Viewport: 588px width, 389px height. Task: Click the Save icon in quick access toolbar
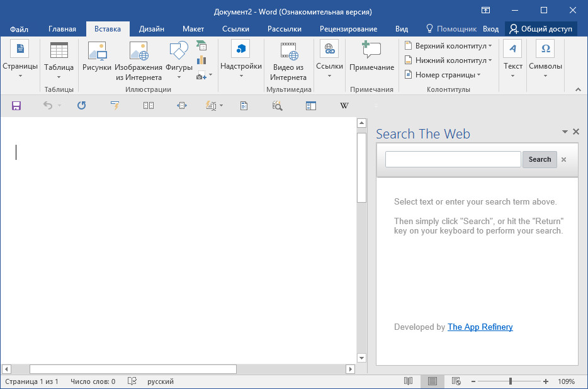(x=16, y=106)
